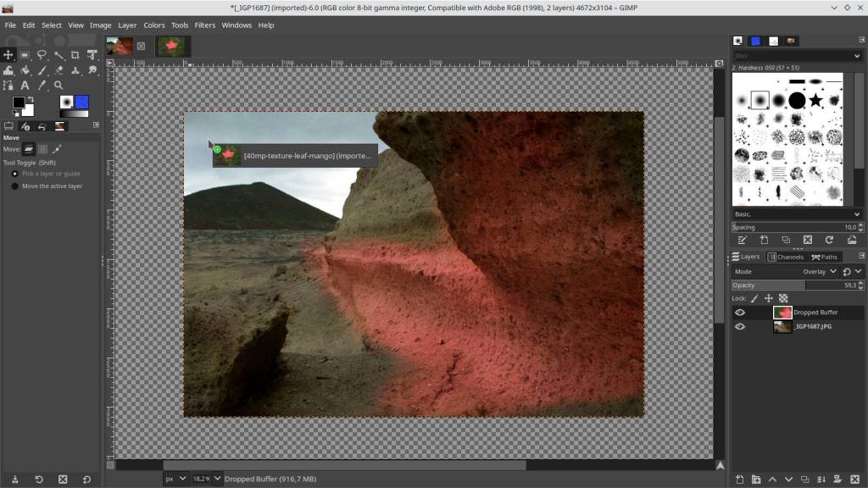Open the Filters menu
The image size is (868, 488).
[205, 25]
